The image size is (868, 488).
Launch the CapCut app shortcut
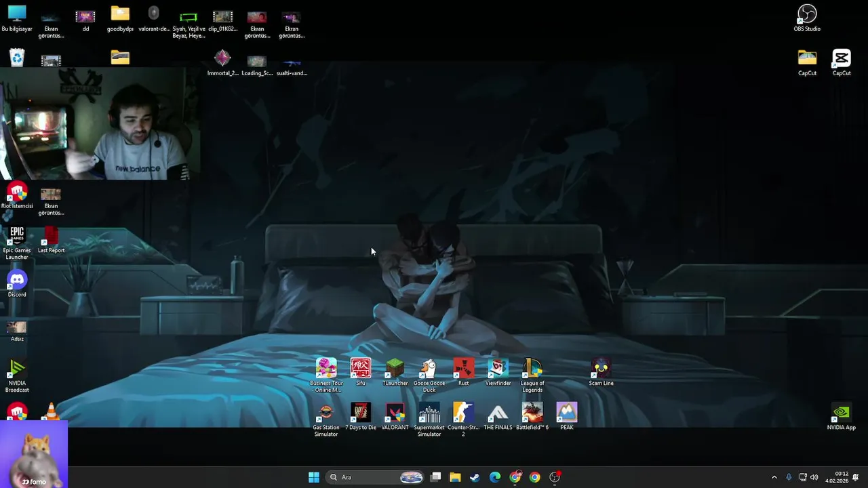pos(842,62)
